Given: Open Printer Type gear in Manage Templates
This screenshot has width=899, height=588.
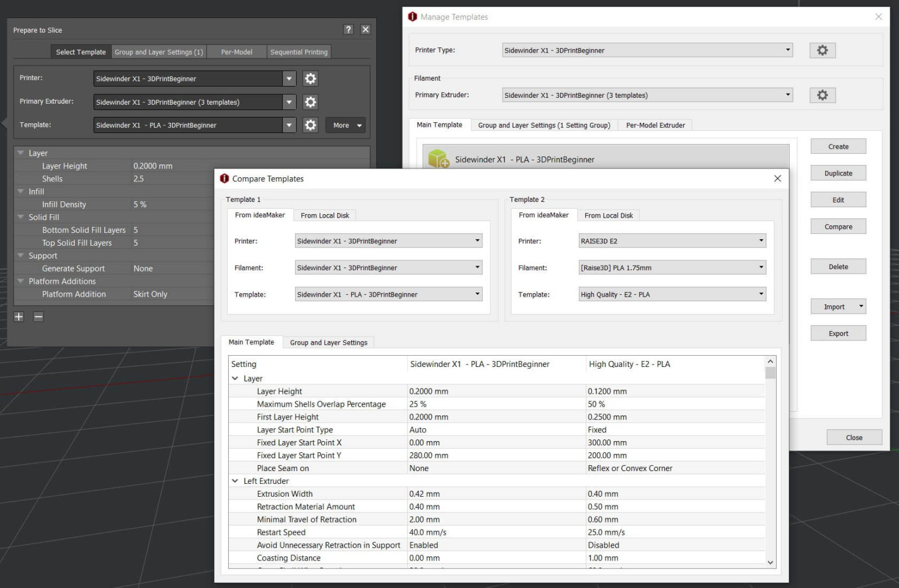Looking at the screenshot, I should (x=822, y=50).
